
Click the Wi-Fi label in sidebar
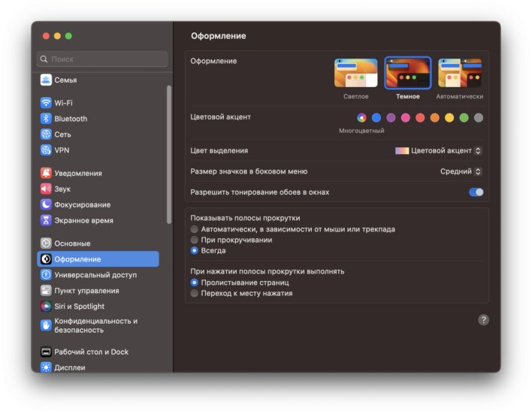(63, 103)
